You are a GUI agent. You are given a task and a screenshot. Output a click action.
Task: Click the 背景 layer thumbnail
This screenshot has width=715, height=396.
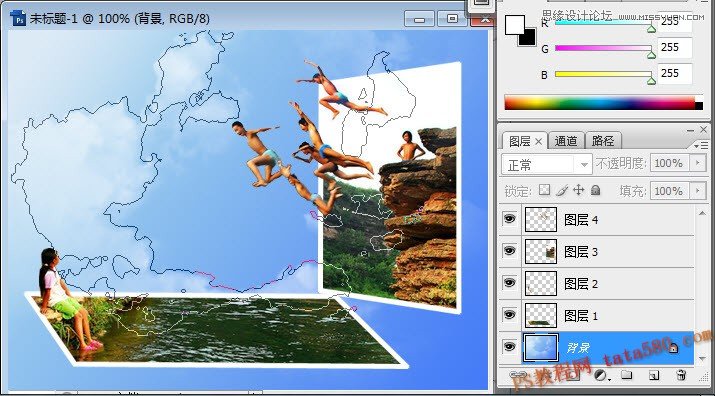(541, 348)
